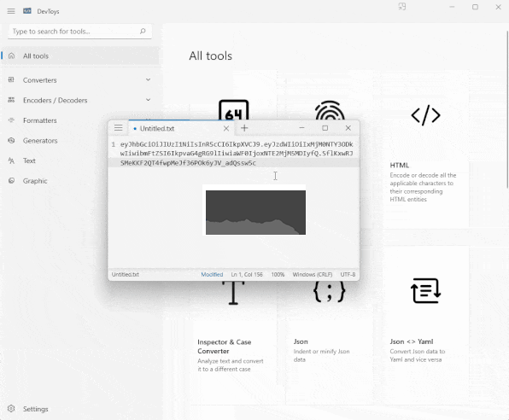Open the Encoders / Decoders category
Viewport: 509px width, 420px height.
80,100
